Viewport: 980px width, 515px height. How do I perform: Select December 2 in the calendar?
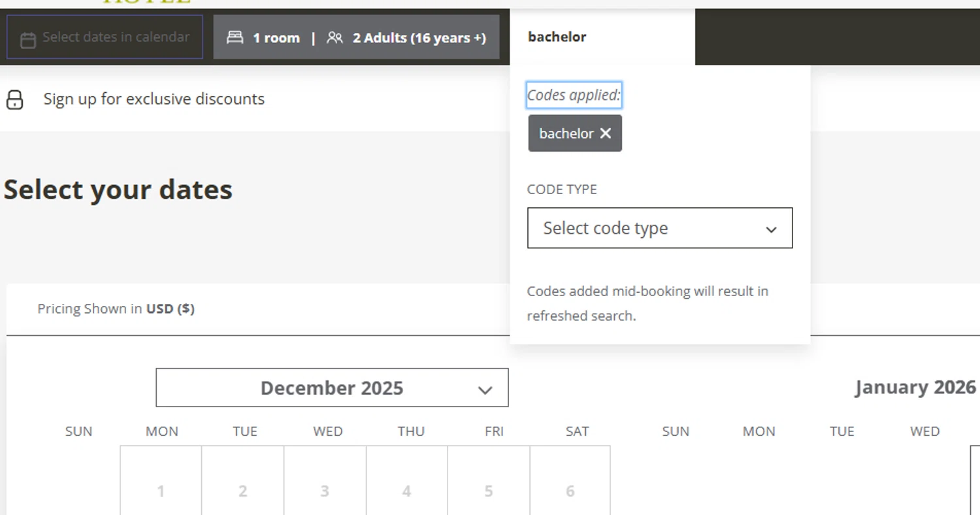[x=243, y=480]
